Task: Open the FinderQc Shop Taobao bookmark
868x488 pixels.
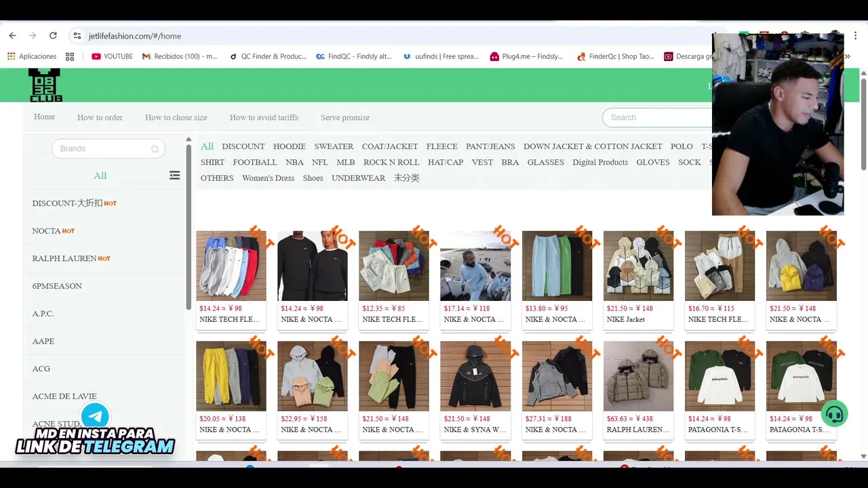Action: point(615,56)
